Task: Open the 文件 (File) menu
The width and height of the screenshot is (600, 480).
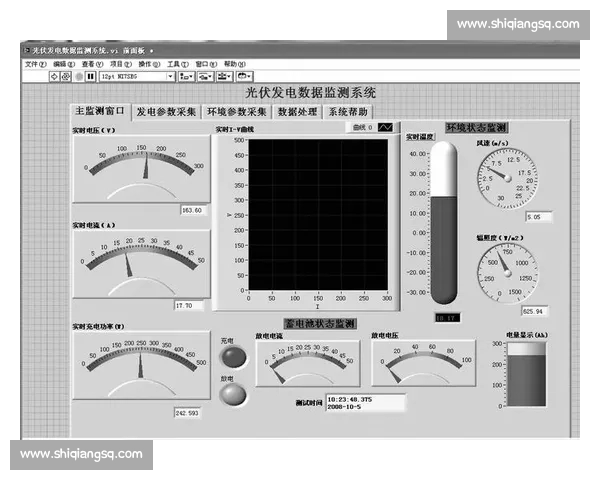Action: [x=35, y=63]
